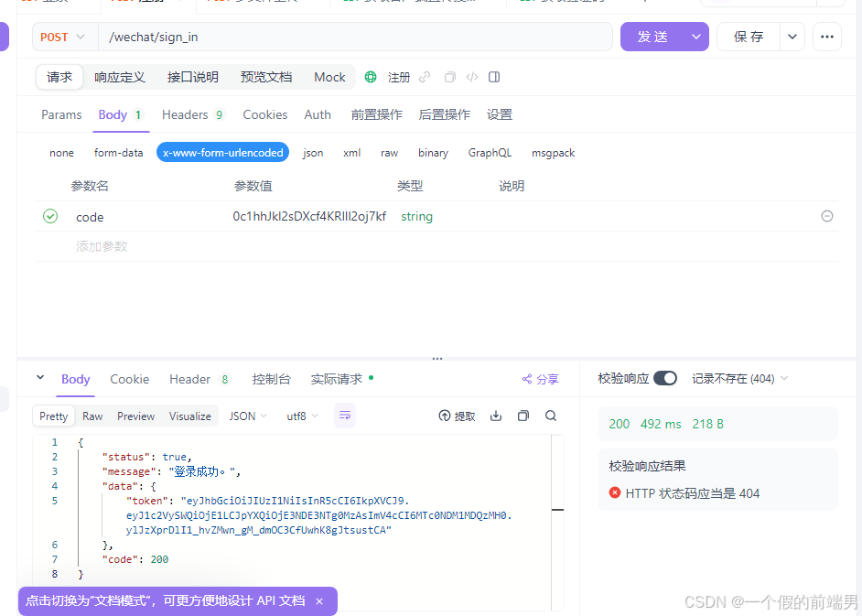The width and height of the screenshot is (862, 616).
Task: Copy the response body
Action: coord(523,416)
